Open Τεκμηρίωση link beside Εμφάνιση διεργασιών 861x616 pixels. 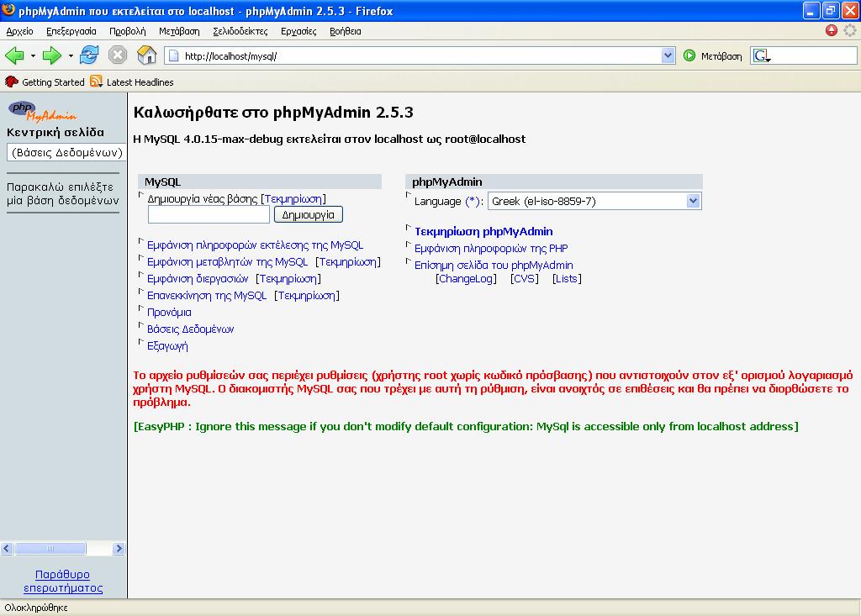288,279
